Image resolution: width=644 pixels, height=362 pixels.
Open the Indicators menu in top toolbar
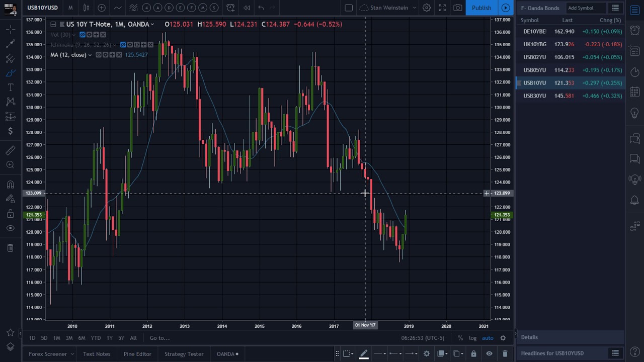(117, 8)
